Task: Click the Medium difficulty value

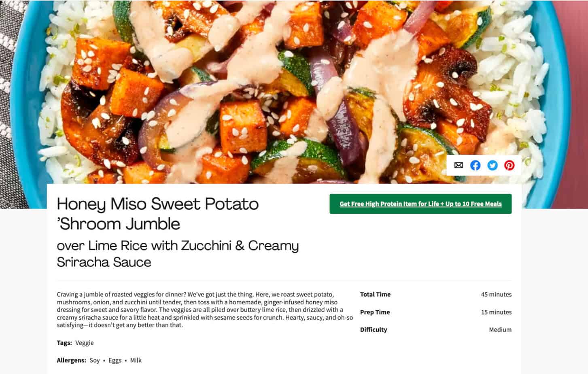Action: 501,329
